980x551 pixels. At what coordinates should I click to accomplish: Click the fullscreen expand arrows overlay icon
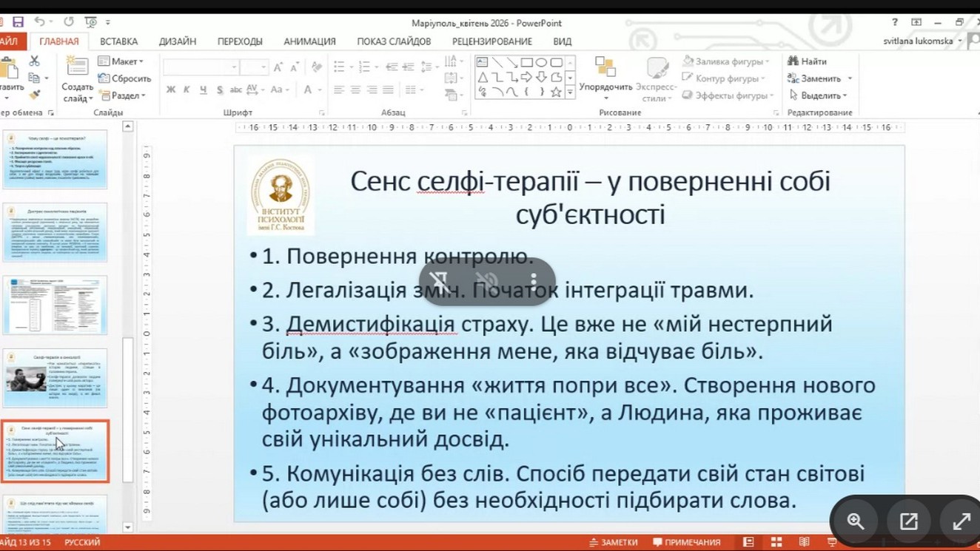tap(961, 521)
